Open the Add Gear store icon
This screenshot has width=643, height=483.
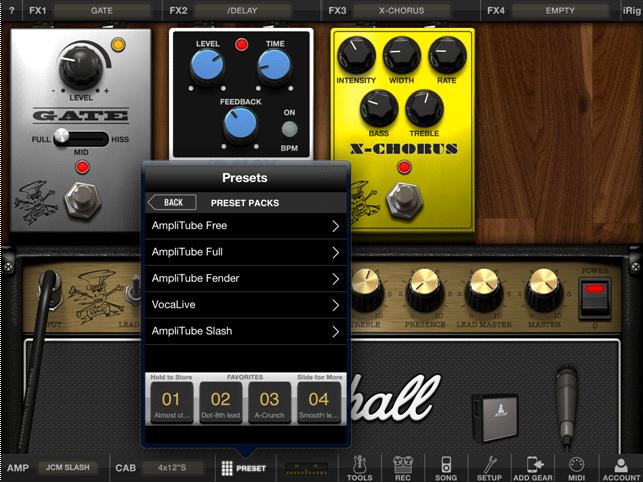[533, 468]
